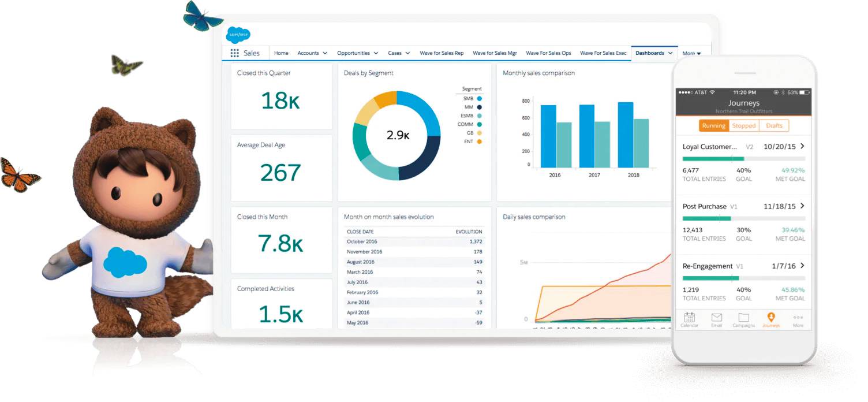Click the Completed Activities 1.5K tile
The height and width of the screenshot is (402, 868).
[282, 304]
